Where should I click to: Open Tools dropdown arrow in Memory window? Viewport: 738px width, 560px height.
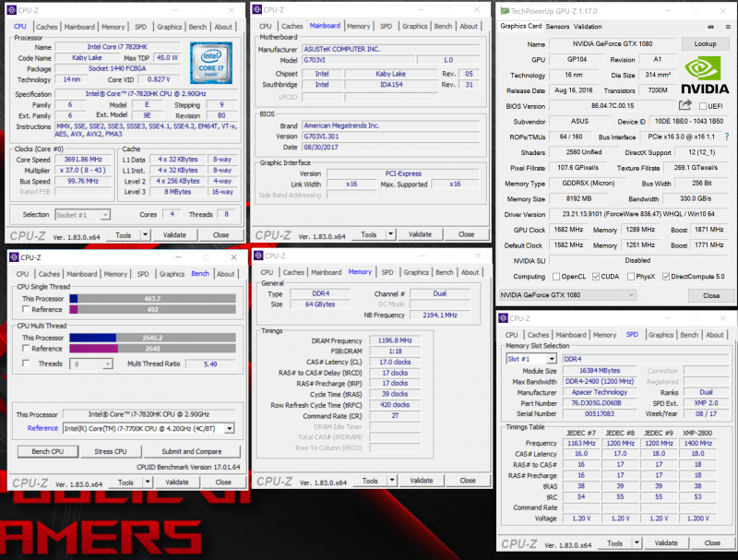(391, 480)
